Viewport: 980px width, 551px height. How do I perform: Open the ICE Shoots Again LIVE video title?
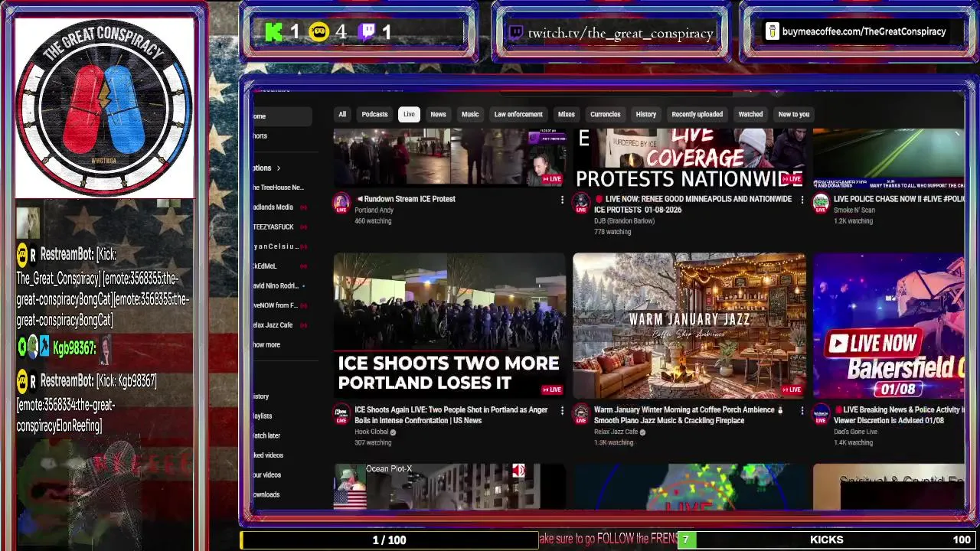point(451,415)
